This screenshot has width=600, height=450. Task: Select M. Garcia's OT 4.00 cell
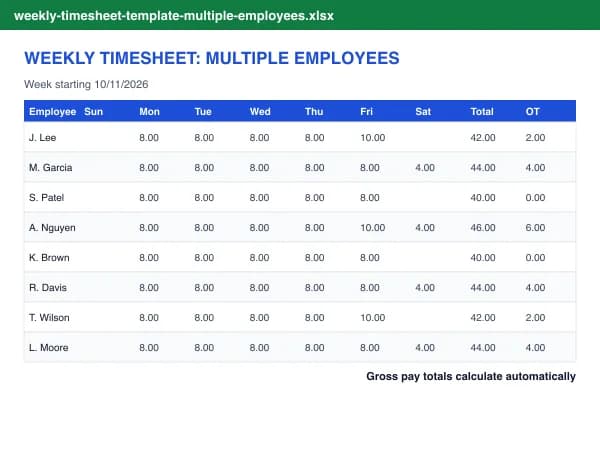pyautogui.click(x=535, y=168)
